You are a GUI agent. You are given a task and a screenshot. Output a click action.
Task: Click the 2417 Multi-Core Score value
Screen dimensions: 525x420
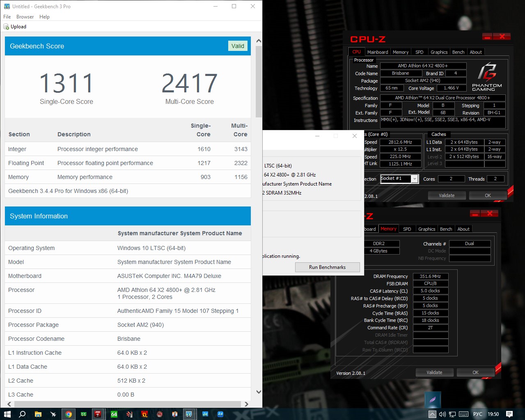[x=189, y=83]
